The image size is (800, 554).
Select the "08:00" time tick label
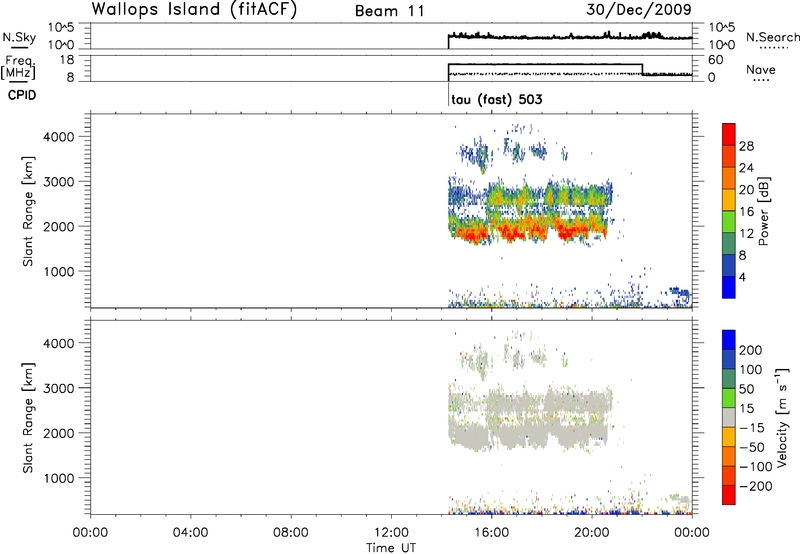(291, 533)
